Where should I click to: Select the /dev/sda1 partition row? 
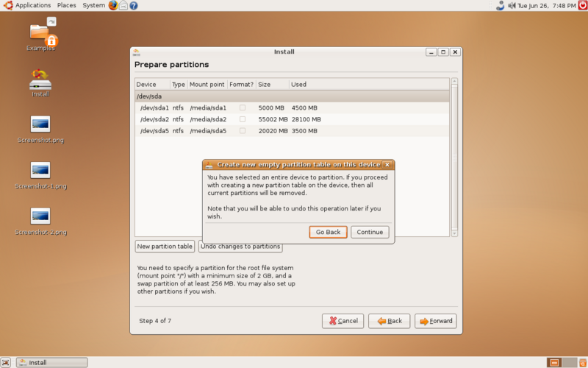pos(292,107)
